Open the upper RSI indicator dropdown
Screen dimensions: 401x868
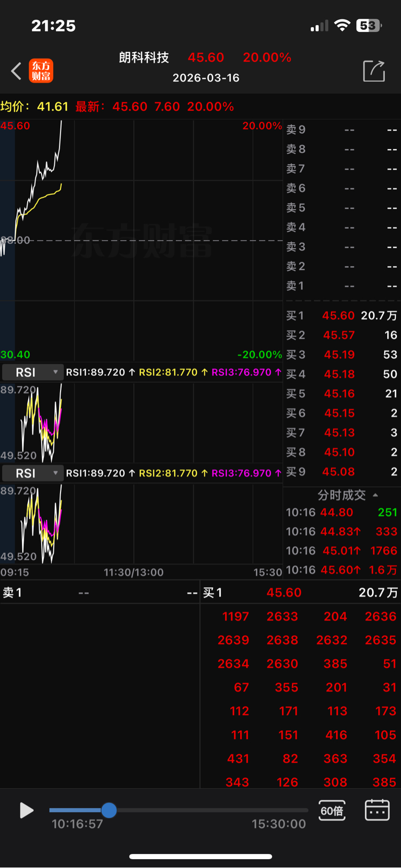(x=32, y=372)
